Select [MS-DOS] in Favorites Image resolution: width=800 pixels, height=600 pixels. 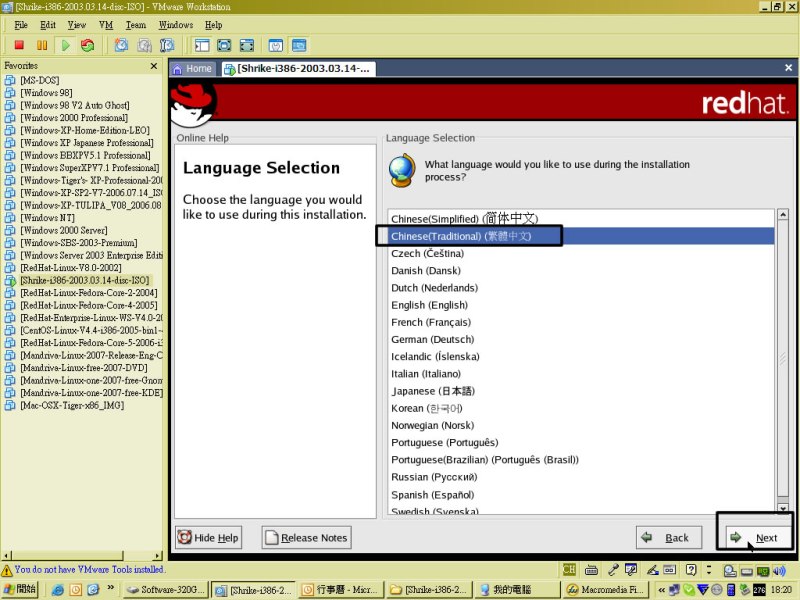coord(40,80)
